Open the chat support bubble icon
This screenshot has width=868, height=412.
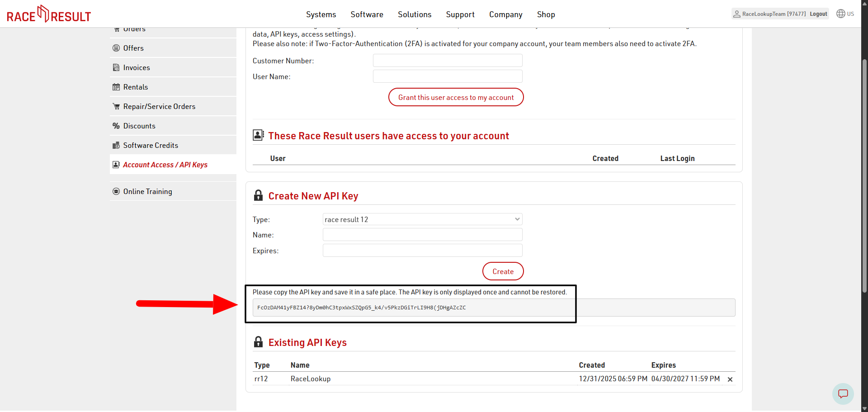click(x=843, y=393)
